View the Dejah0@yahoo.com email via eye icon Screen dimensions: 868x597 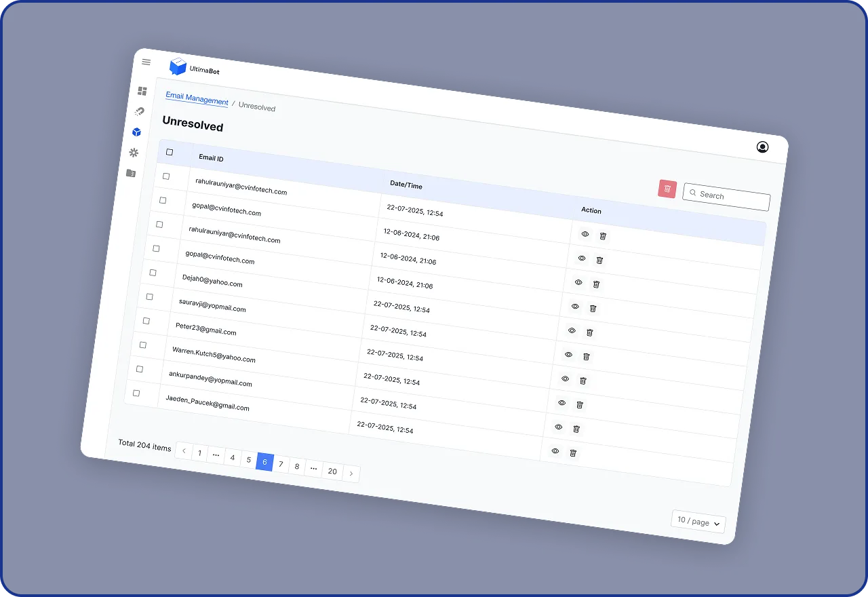tap(572, 331)
